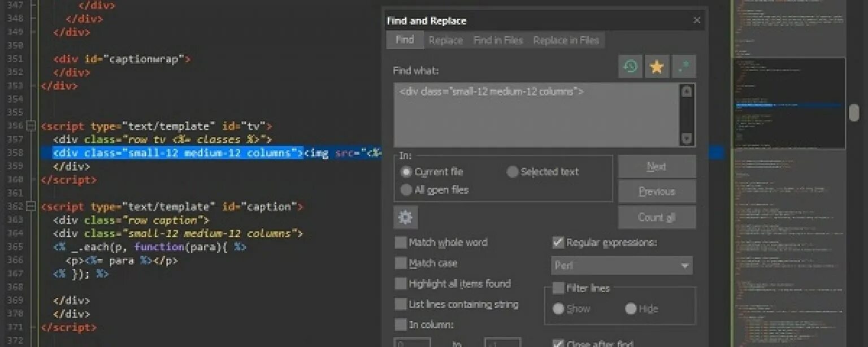Open the Perl regex engine dropdown

click(x=622, y=266)
